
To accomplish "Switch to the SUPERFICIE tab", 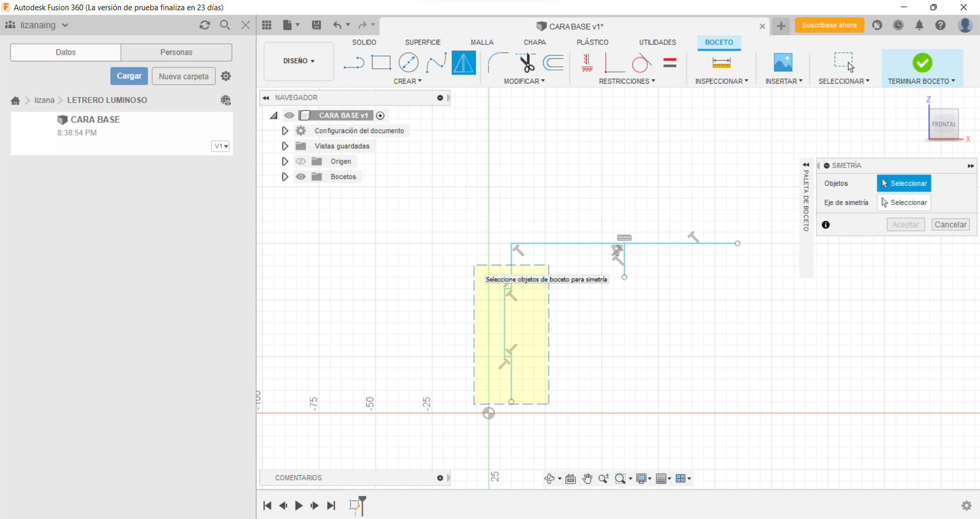I will 423,42.
